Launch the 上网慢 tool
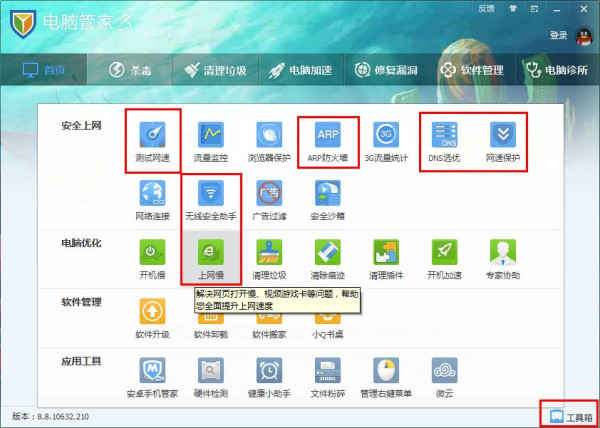 pyautogui.click(x=211, y=259)
